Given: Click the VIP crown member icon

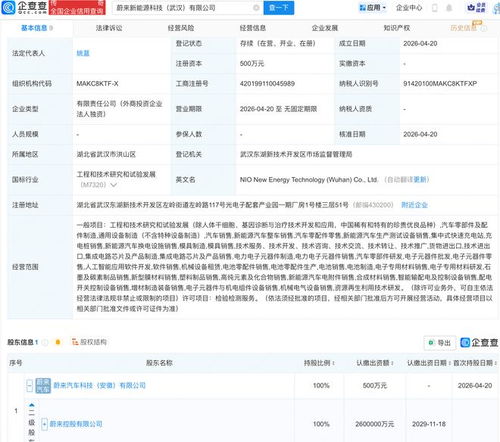Looking at the screenshot, I should point(476,8).
